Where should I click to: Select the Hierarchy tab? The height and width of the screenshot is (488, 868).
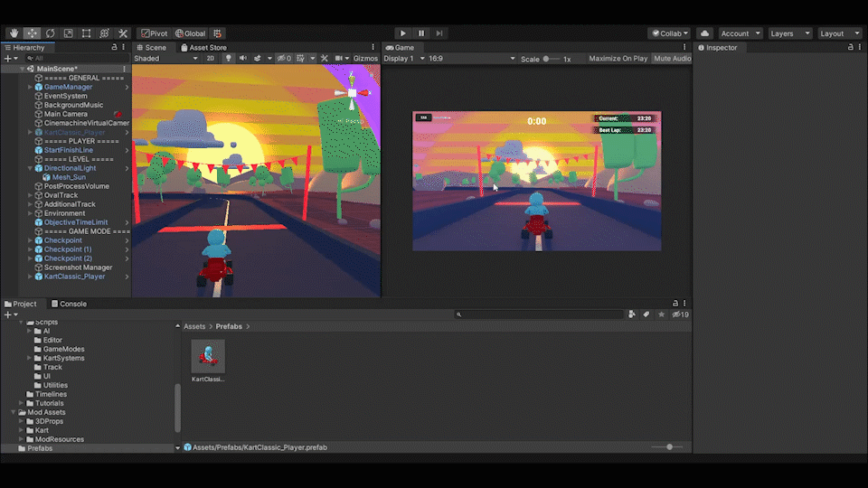click(24, 48)
